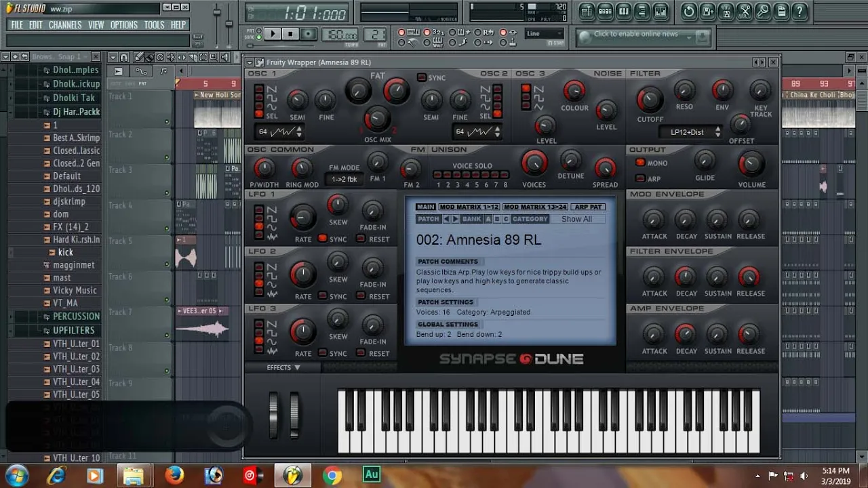Click the BANK button
Viewport: 868px width, 488px height.
coord(471,219)
